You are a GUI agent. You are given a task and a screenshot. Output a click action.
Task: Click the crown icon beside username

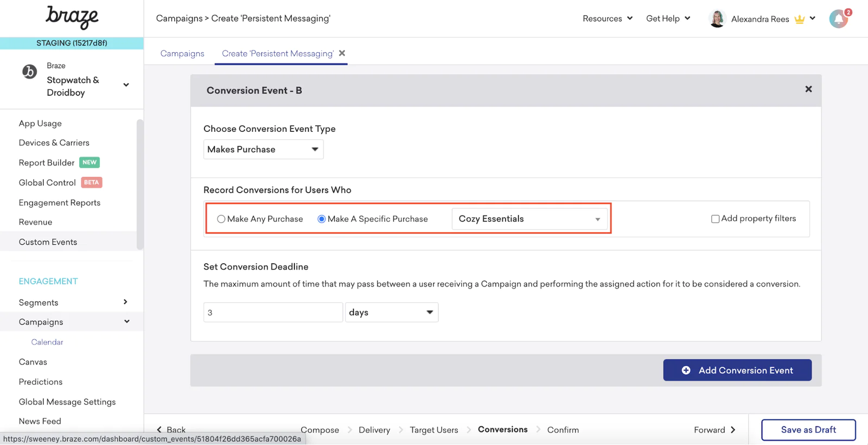(799, 20)
